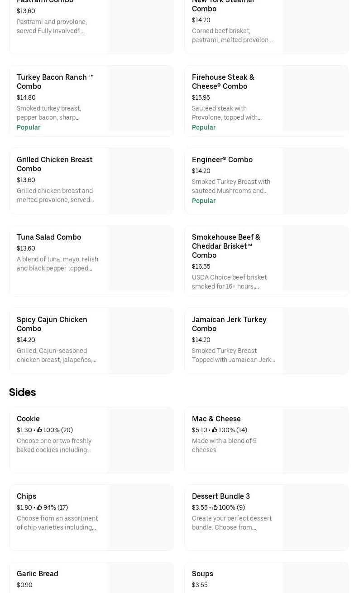Open the Jamaican Jerk Turkey Combo title
The width and height of the screenshot is (364, 593).
point(229,324)
